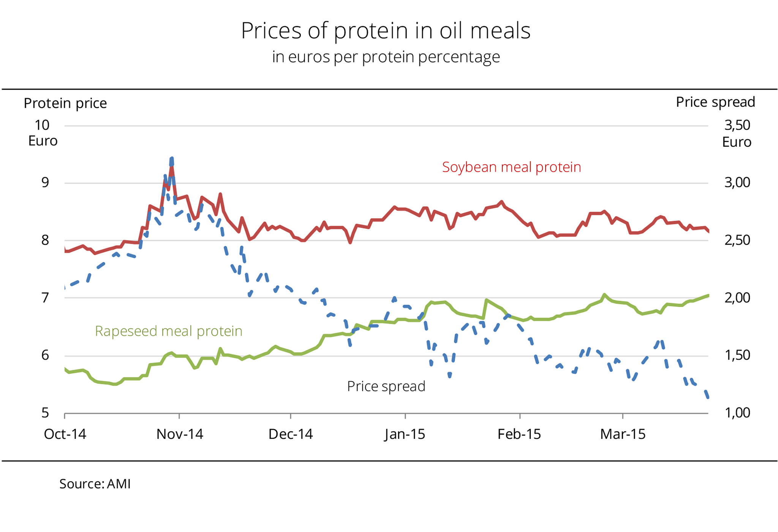Click the '2,00' tick on right axis

737,298
